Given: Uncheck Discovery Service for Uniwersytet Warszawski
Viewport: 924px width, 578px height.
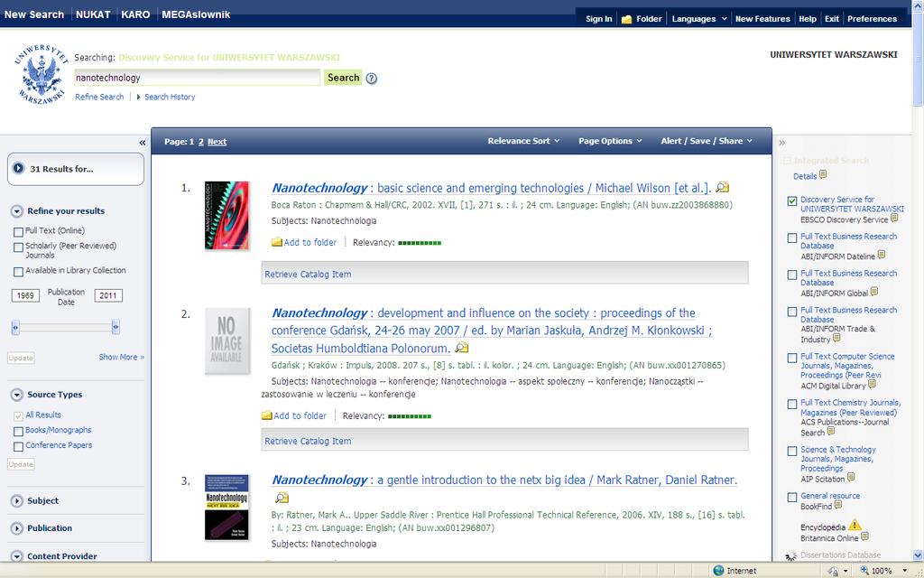Looking at the screenshot, I should click(x=792, y=201).
